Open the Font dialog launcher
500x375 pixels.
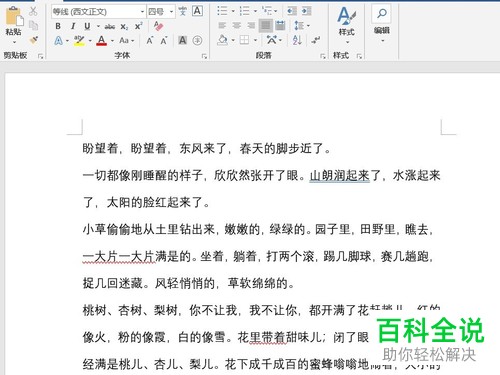click(204, 56)
